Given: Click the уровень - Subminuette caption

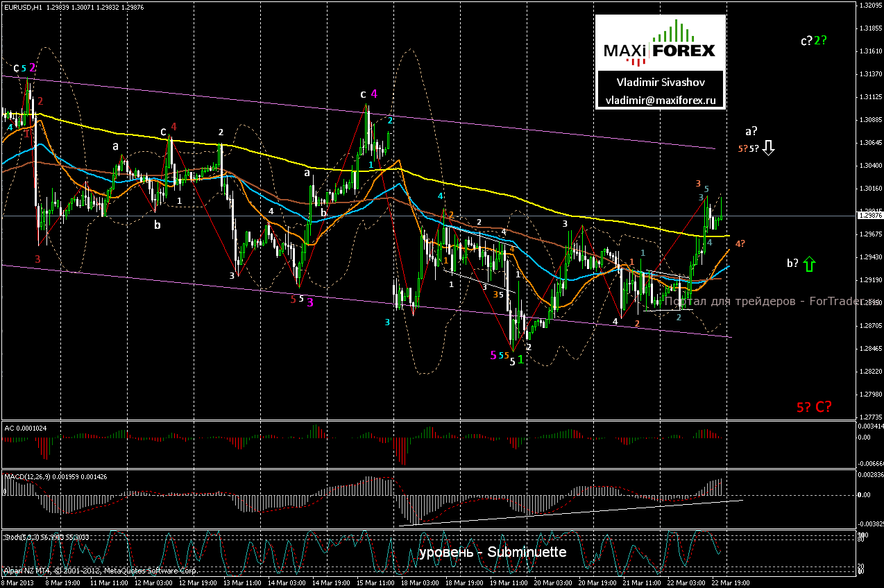Looking at the screenshot, I should pyautogui.click(x=493, y=553).
